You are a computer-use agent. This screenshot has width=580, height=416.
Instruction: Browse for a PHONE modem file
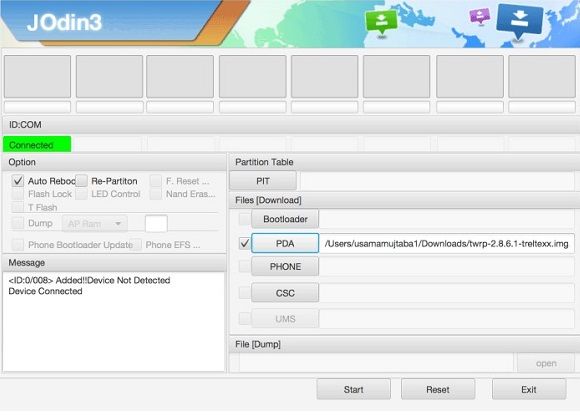click(285, 267)
